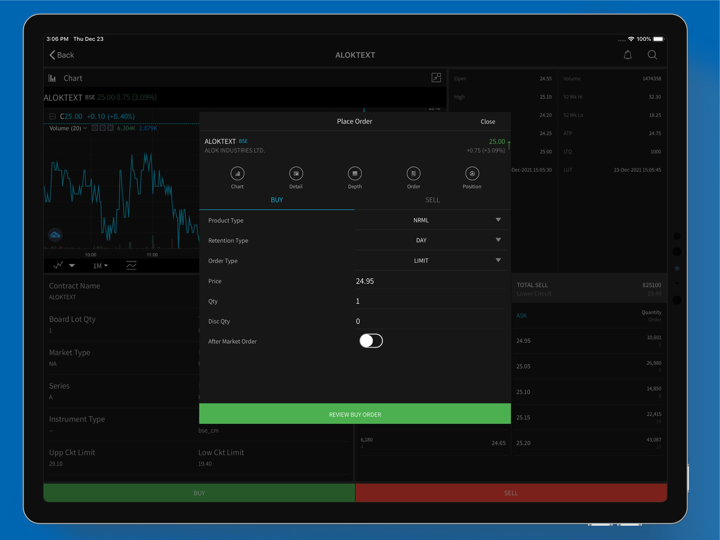This screenshot has height=540, width=720.
Task: Open the Chart shortcut in Place Order
Action: click(237, 174)
